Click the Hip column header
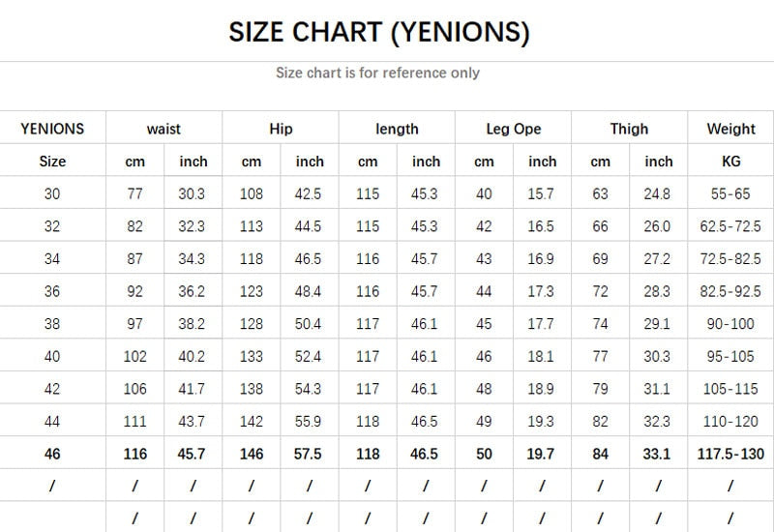This screenshot has height=532, width=774. point(281,129)
